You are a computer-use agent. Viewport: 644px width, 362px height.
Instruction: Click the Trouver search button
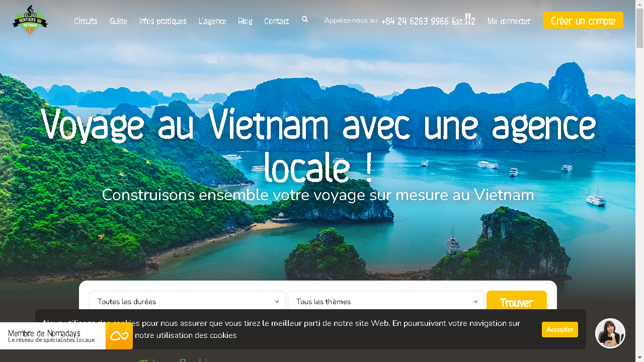pos(516,303)
